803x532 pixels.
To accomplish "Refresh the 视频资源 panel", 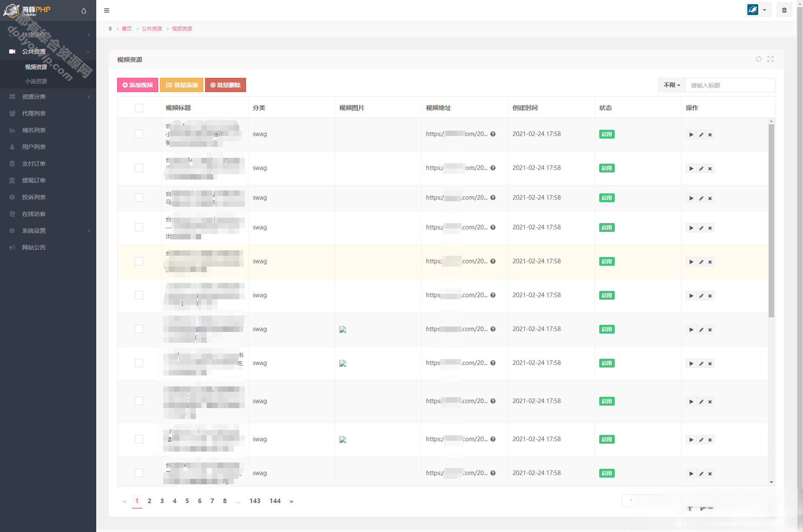I will [x=759, y=59].
